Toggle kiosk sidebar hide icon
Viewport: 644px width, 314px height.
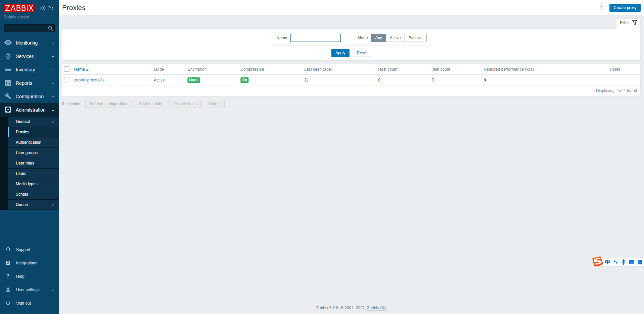(51, 8)
